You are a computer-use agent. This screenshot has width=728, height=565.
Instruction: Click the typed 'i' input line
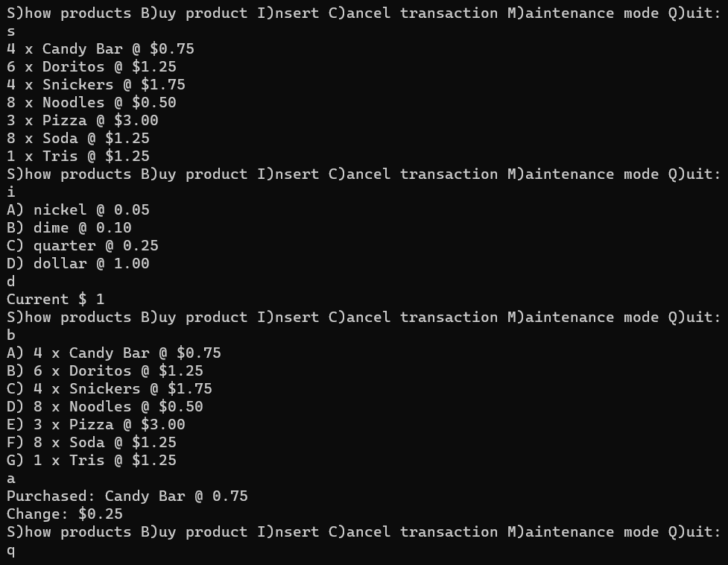(x=10, y=192)
